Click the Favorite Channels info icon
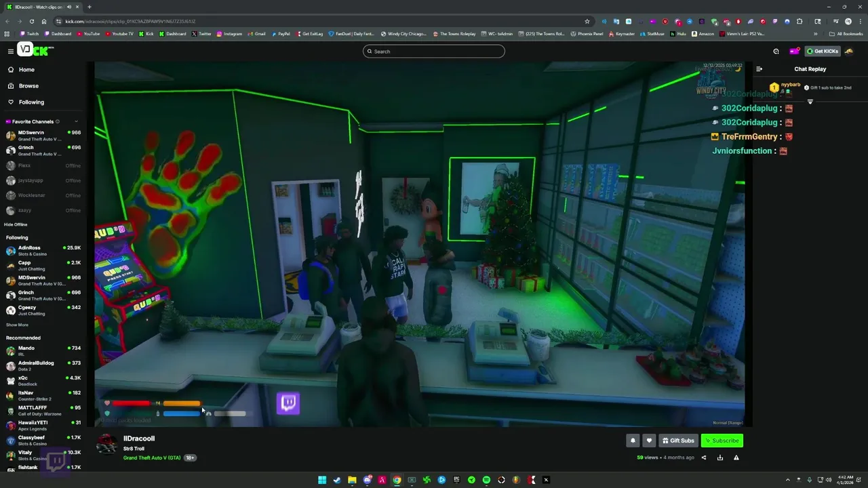 pyautogui.click(x=58, y=122)
